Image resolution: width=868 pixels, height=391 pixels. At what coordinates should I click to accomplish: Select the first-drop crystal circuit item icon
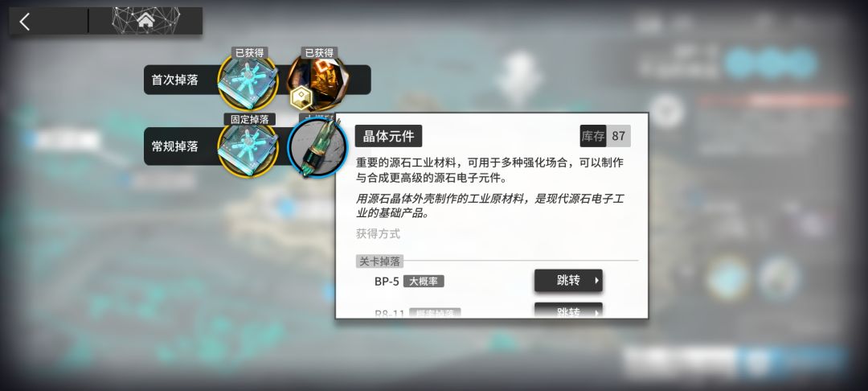coord(247,81)
